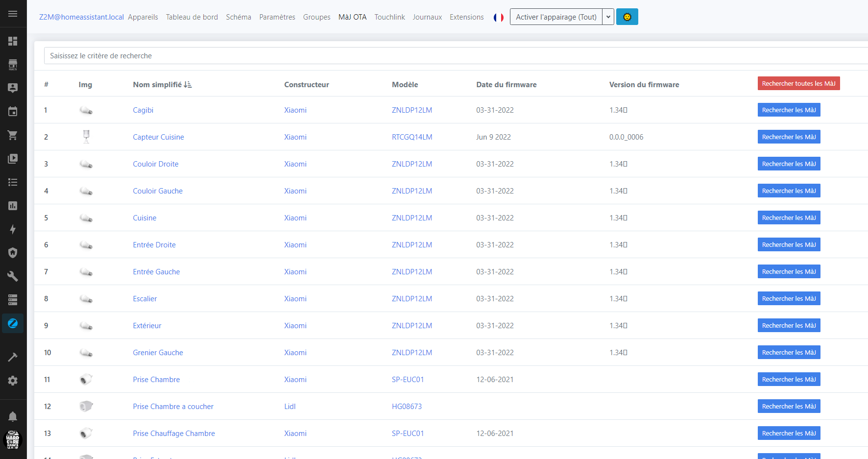Click the Capteur Cuisine device thumbnail
This screenshot has height=459, width=868.
(x=86, y=137)
